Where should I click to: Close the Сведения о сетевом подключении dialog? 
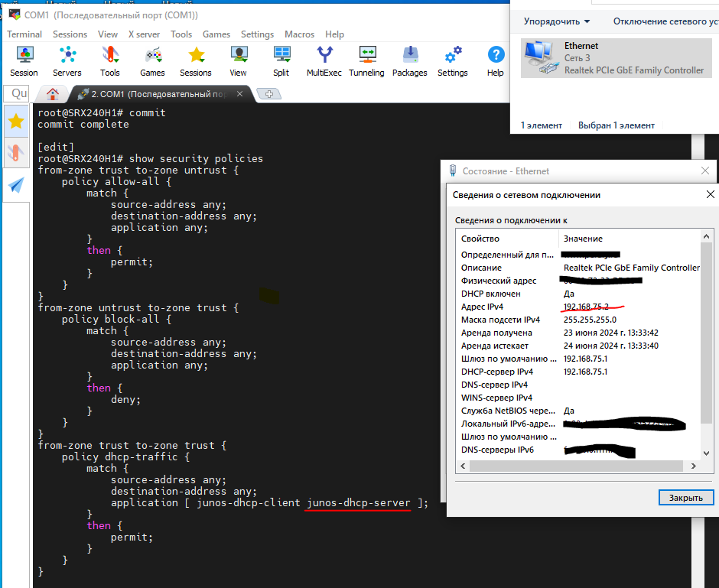(711, 194)
